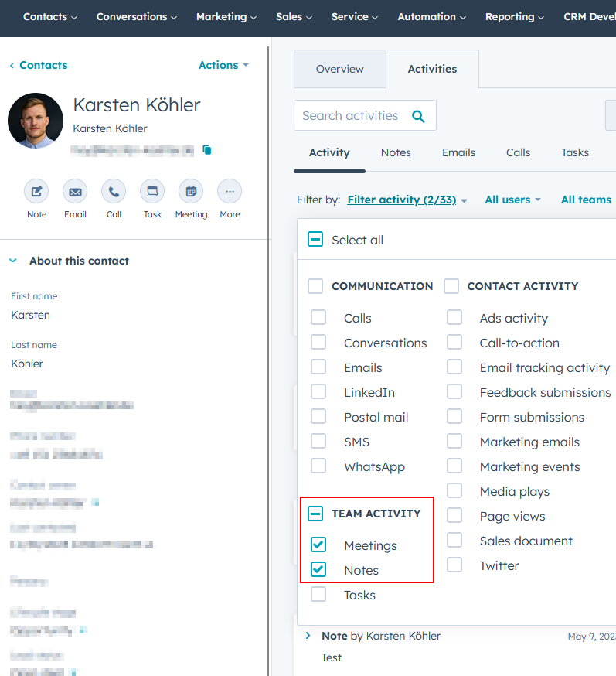Collapse the About this contact section
The image size is (616, 676).
click(x=13, y=261)
